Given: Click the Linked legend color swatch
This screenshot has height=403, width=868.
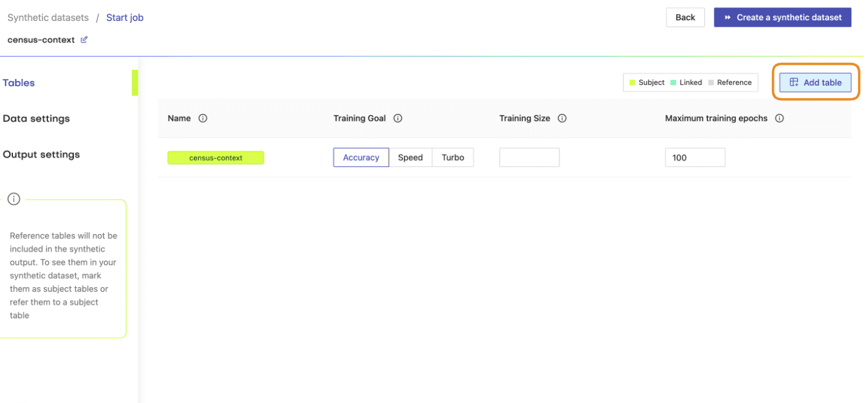Looking at the screenshot, I should [x=673, y=83].
